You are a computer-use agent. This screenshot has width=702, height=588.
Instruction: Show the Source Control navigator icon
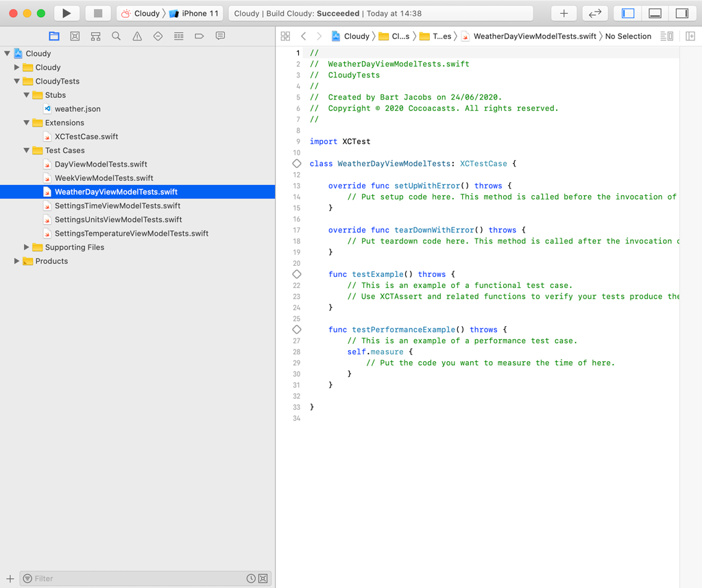click(x=74, y=36)
